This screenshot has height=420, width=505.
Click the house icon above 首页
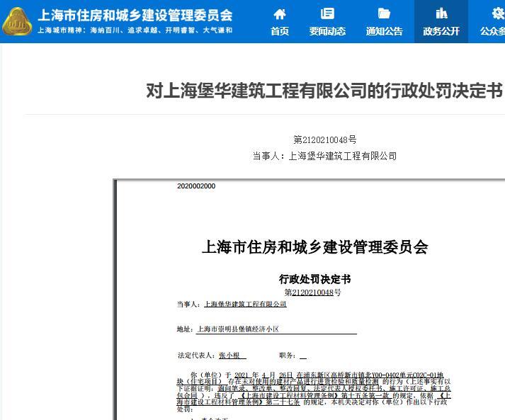(280, 13)
